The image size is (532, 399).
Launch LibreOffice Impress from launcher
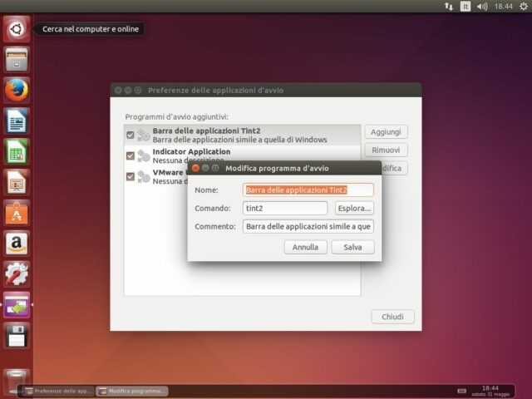point(16,182)
